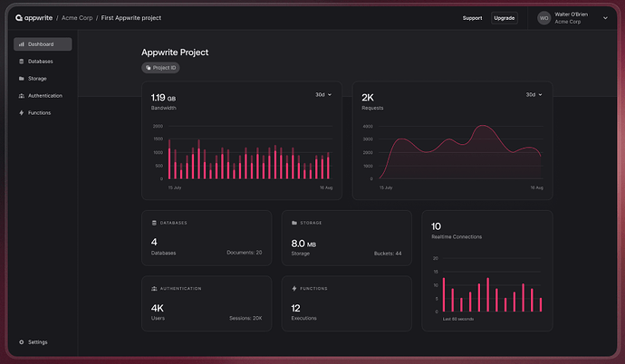Open the Storage summary card
The width and height of the screenshot is (625, 364).
346,238
